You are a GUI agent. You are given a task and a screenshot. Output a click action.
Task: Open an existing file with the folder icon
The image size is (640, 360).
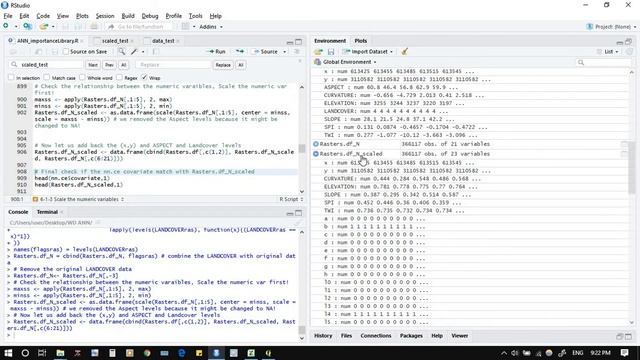44,27
